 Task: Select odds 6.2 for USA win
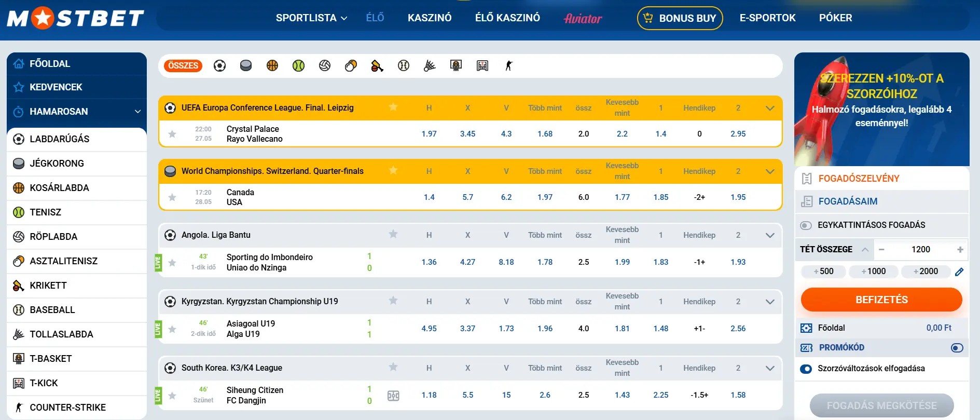click(506, 197)
